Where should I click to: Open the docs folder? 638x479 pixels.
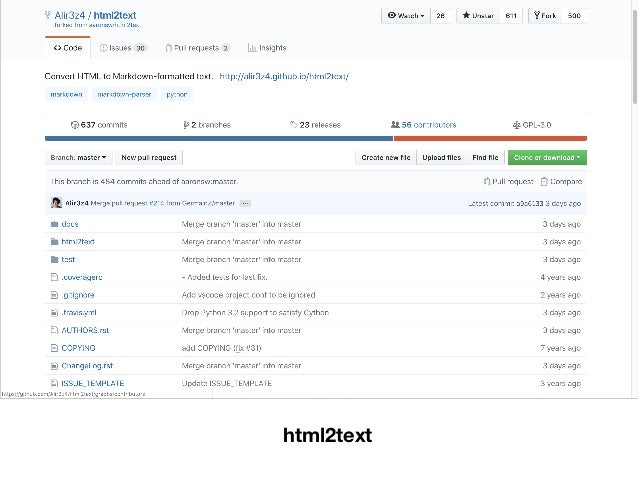click(x=70, y=224)
